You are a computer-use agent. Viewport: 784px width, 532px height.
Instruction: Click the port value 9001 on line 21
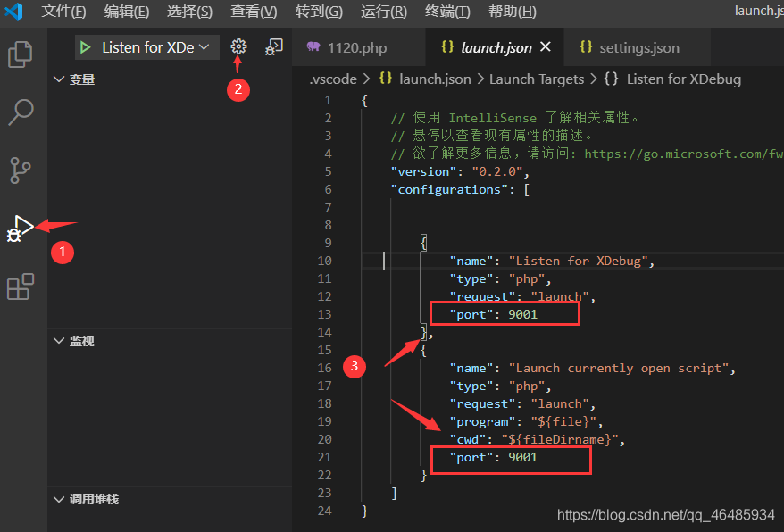point(523,458)
